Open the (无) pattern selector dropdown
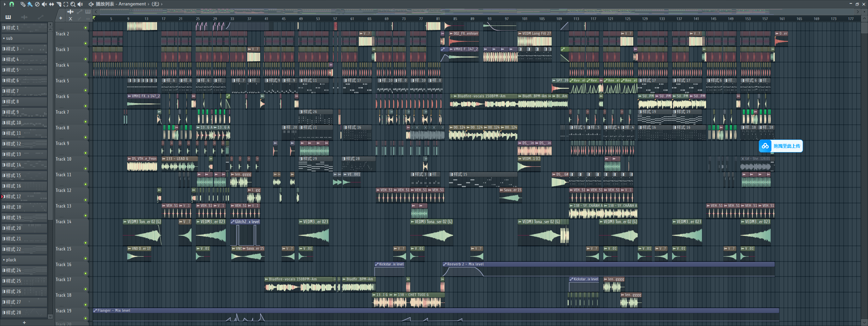 coord(162,4)
